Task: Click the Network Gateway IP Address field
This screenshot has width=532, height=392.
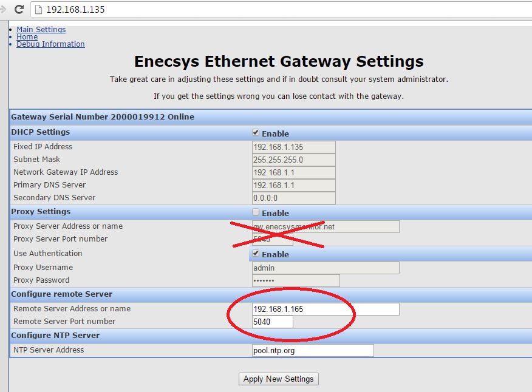Action: coord(294,172)
